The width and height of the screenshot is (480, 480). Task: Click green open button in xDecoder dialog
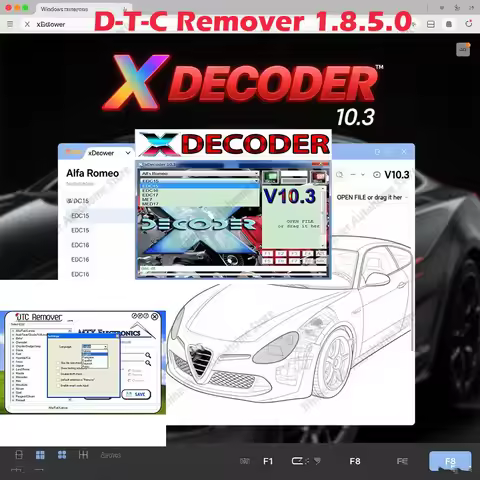(270, 177)
